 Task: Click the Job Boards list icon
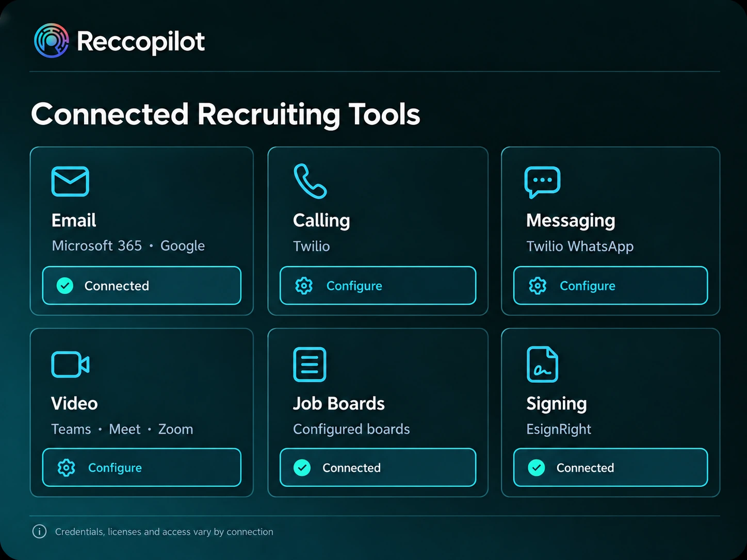coord(310,365)
